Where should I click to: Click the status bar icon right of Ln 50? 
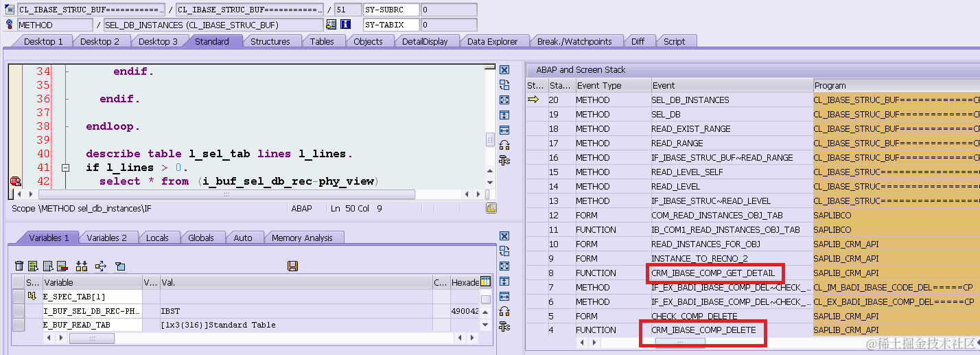[491, 208]
